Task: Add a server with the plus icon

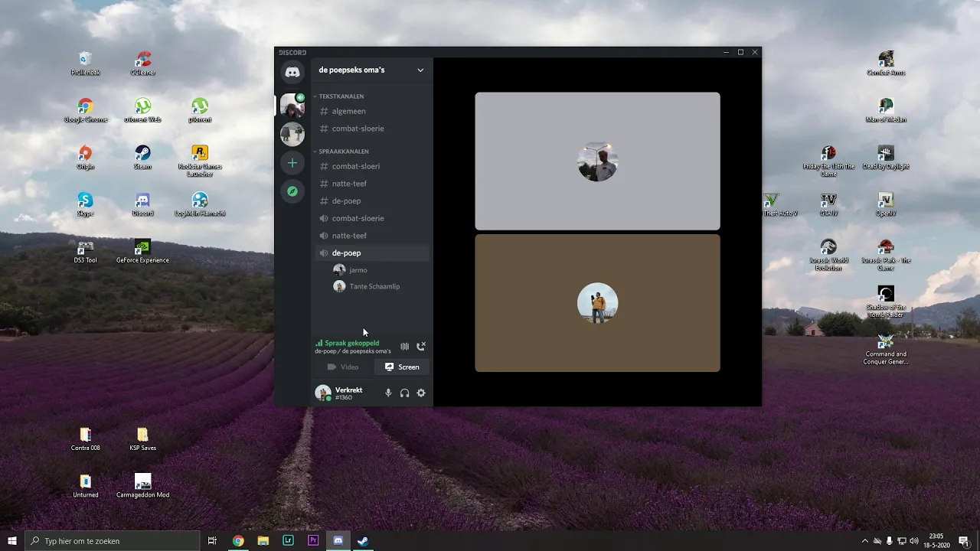Action: (x=292, y=163)
